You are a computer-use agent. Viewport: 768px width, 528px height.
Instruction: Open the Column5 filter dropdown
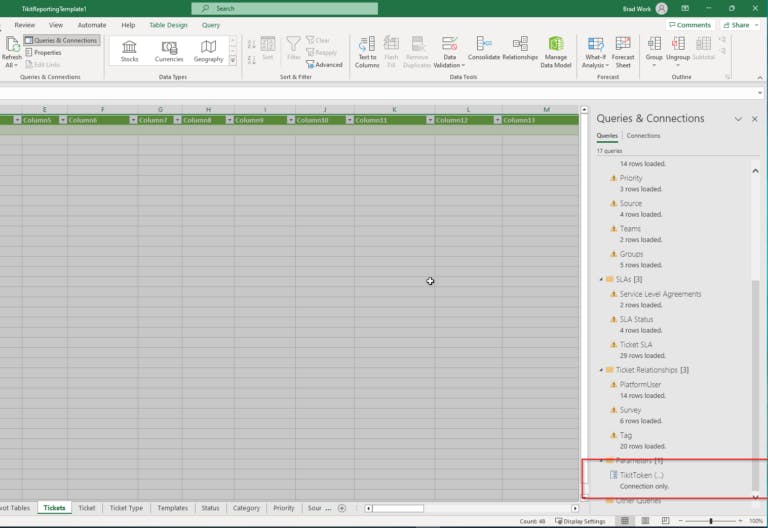pyautogui.click(x=63, y=120)
